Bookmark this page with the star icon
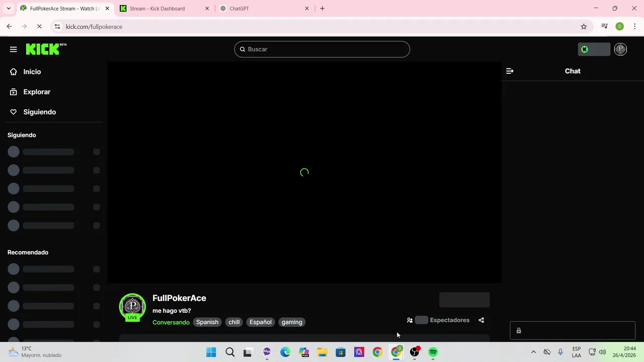The height and width of the screenshot is (362, 644). click(x=584, y=27)
